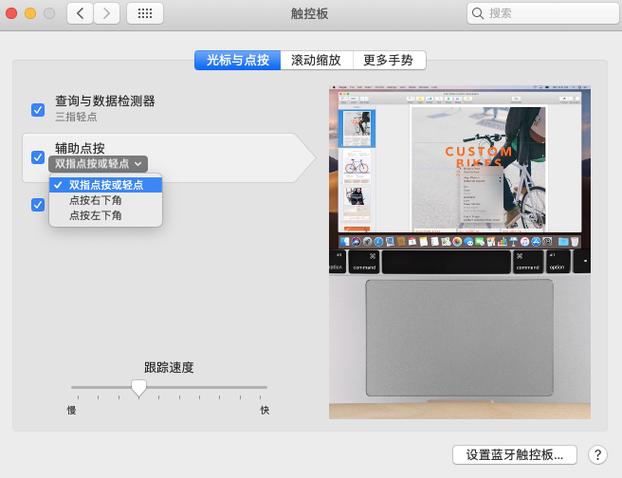The image size is (622, 478).
Task: Click the 三指轻点 subtitle text
Action: 76,117
